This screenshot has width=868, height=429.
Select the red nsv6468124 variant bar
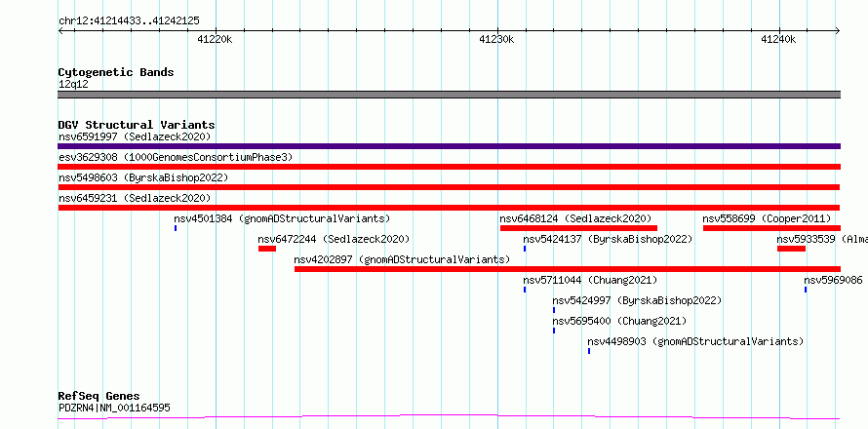[578, 228]
